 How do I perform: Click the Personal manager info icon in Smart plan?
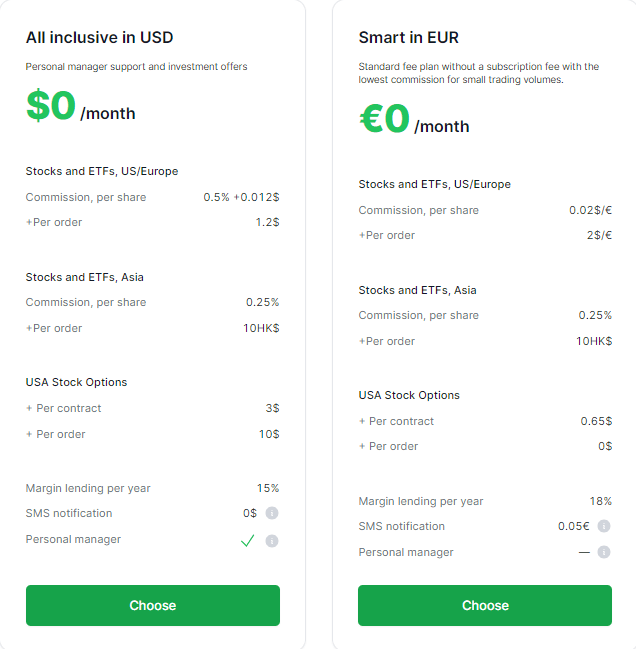(x=604, y=552)
